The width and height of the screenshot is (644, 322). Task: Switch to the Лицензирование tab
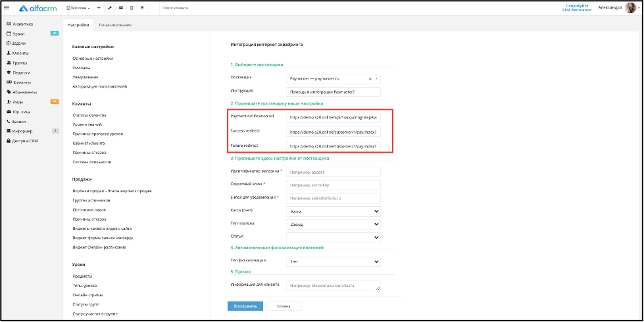(115, 25)
